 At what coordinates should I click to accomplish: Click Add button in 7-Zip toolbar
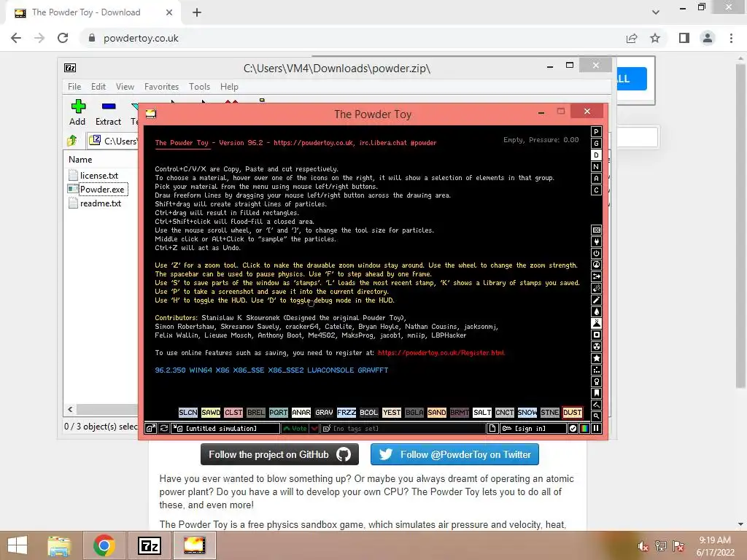click(77, 113)
